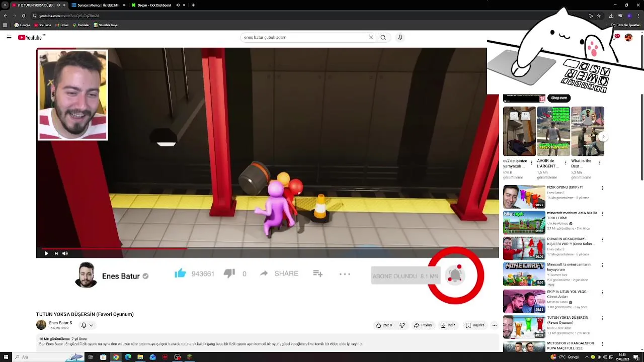The width and height of the screenshot is (644, 362).
Task: Open the Haritalar bookmark
Action: 81,25
